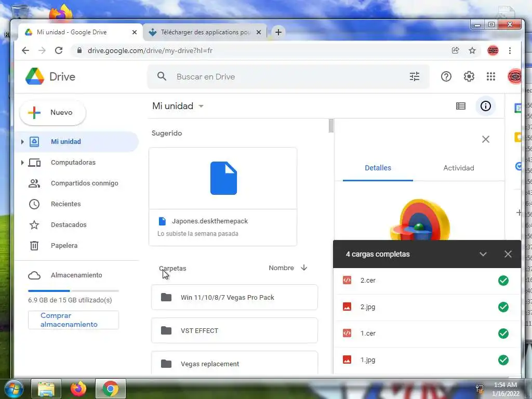Click the 1.cer uploaded file row
Screen dimensions: 532x399
(x=427, y=334)
